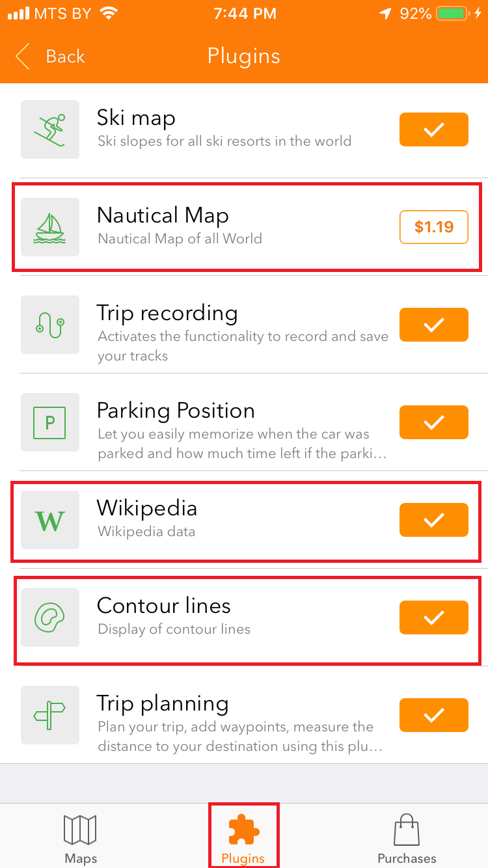Open the Purchases tab
This screenshot has width=488, height=868.
point(407,838)
